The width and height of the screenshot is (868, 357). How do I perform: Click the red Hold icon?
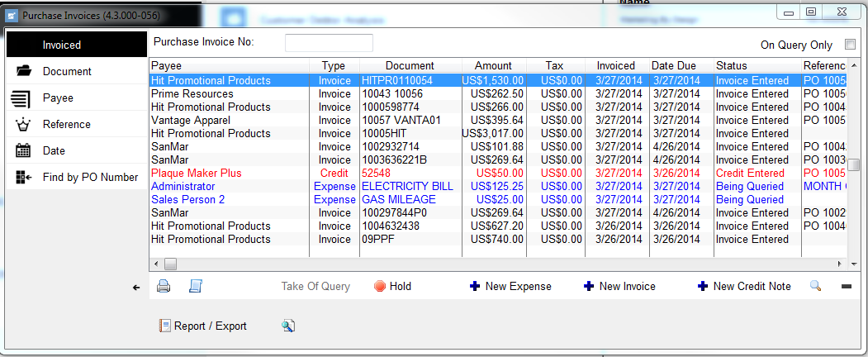tap(380, 286)
